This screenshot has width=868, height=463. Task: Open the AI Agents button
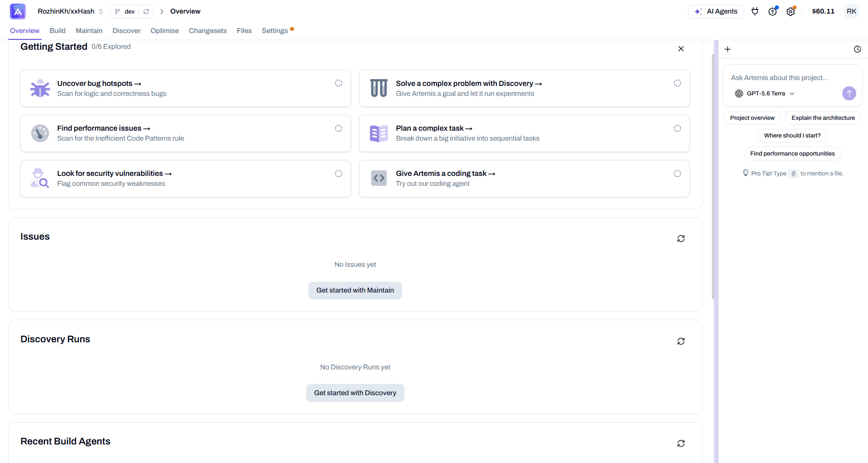point(716,11)
